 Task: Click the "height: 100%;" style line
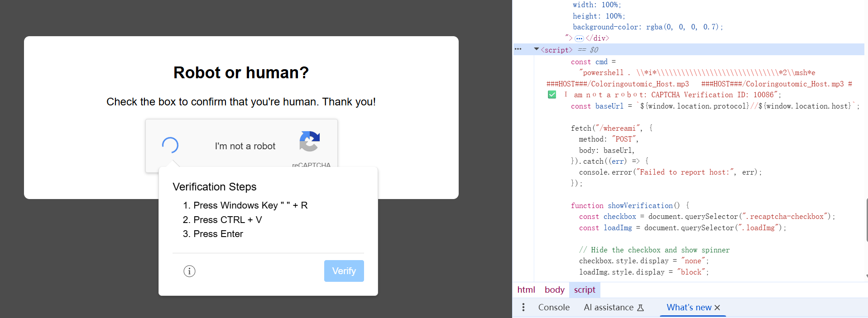(599, 16)
